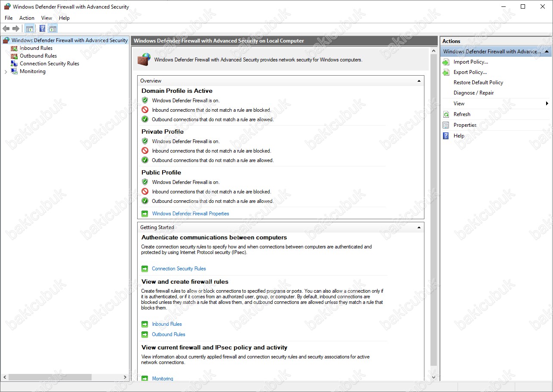Click the Import Policy icon in Actions
This screenshot has width=553, height=392.
point(446,62)
